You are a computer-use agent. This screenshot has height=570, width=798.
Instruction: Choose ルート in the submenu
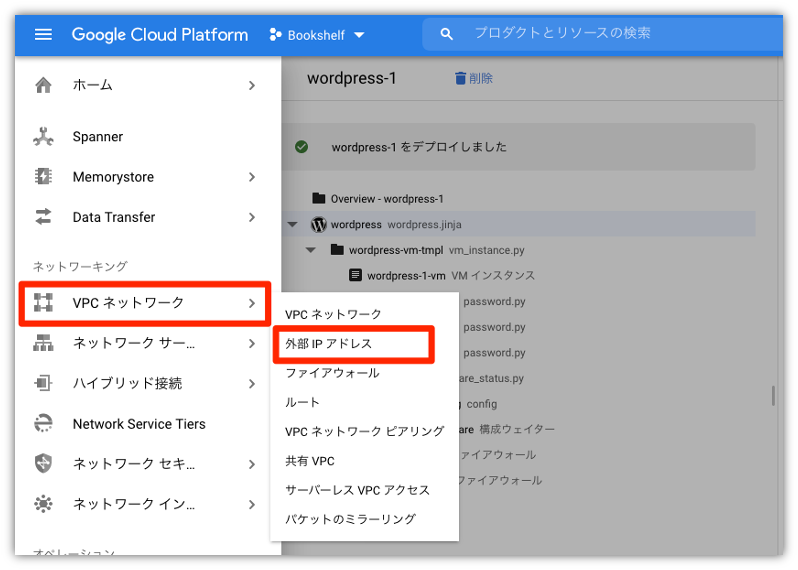tap(302, 403)
